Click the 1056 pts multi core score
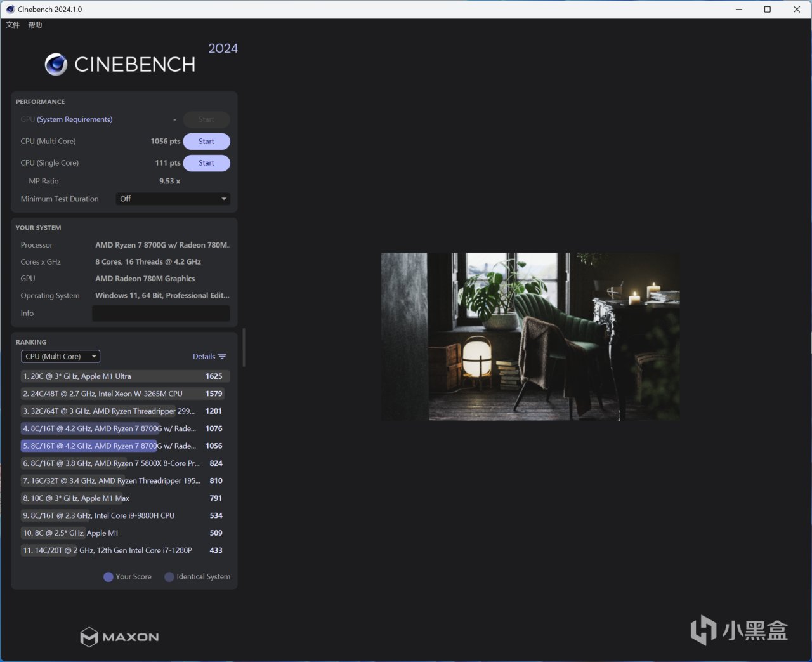This screenshot has height=662, width=812. (x=166, y=142)
